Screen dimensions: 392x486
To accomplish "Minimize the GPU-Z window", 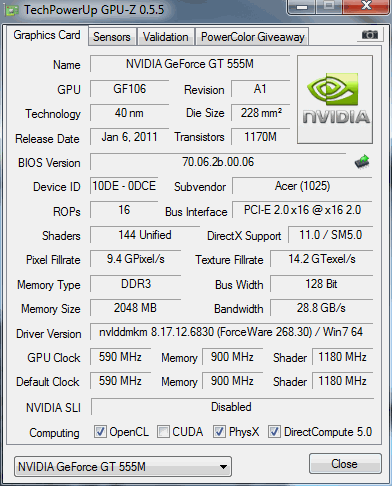I will click(x=302, y=7).
